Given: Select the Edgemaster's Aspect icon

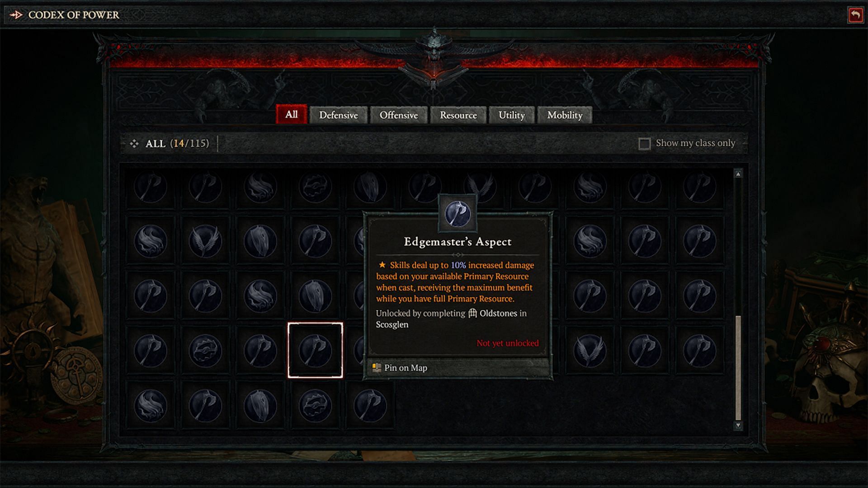Looking at the screenshot, I should (x=314, y=349).
